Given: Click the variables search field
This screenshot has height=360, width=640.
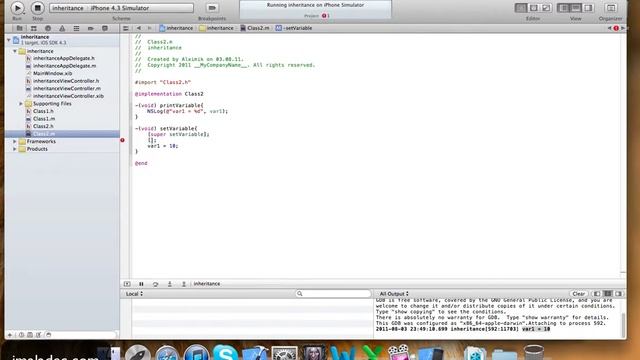Looking at the screenshot, I should coord(333,294).
